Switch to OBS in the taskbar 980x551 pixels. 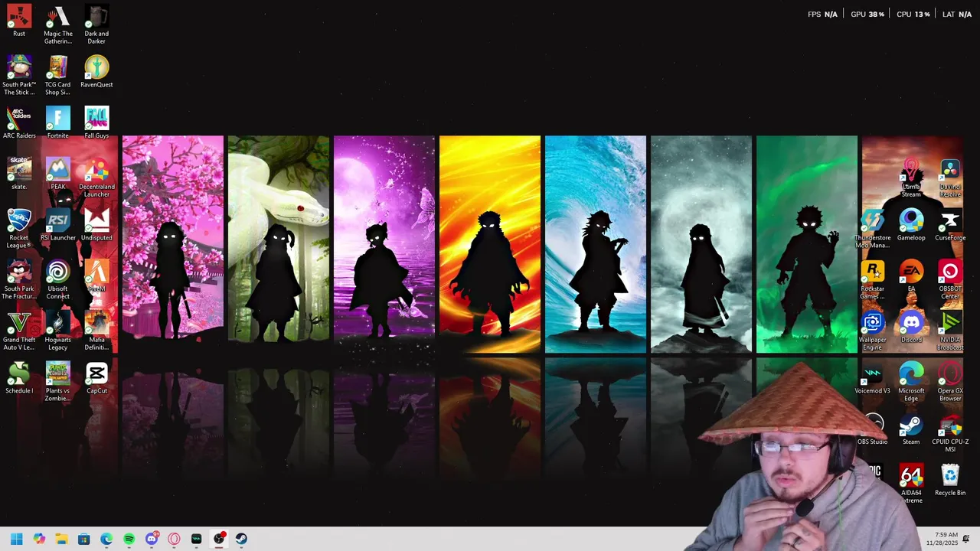click(219, 539)
